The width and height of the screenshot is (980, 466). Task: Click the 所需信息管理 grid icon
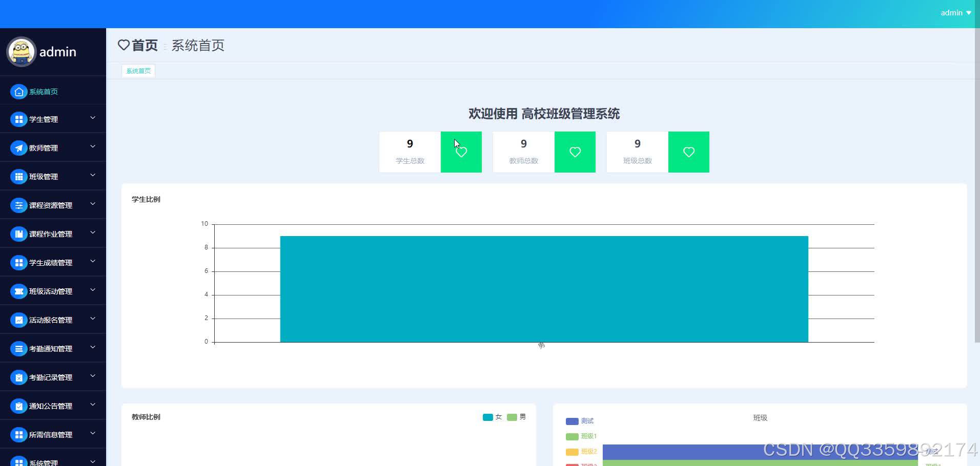[19, 435]
